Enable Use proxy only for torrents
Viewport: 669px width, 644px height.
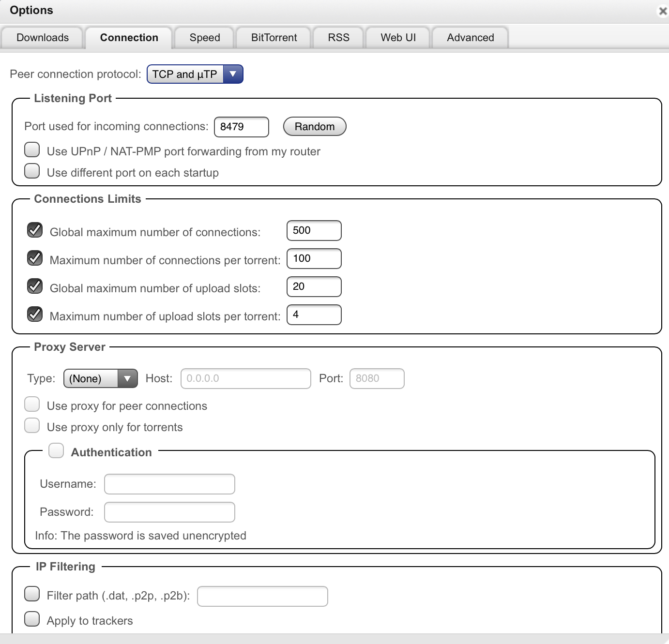(x=31, y=425)
